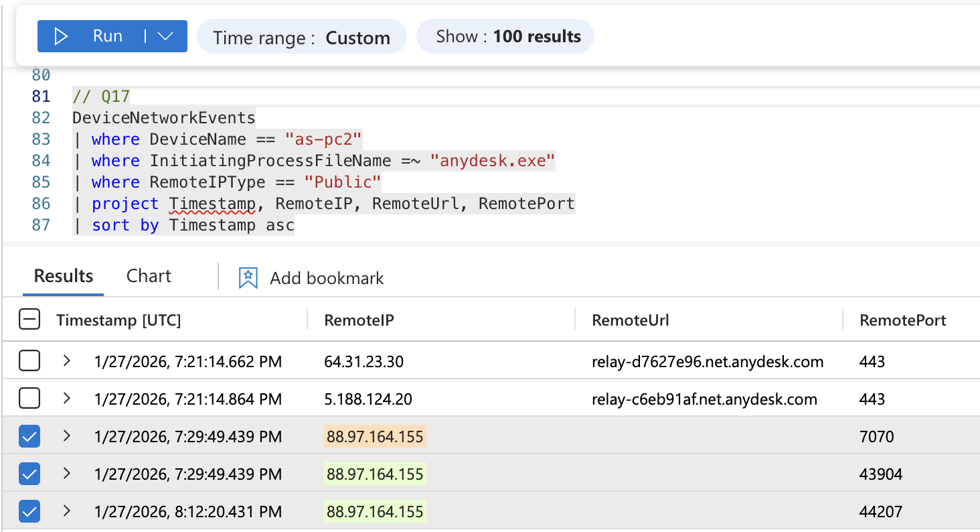Open the Time range Custom selector
980x532 pixels.
pos(301,37)
